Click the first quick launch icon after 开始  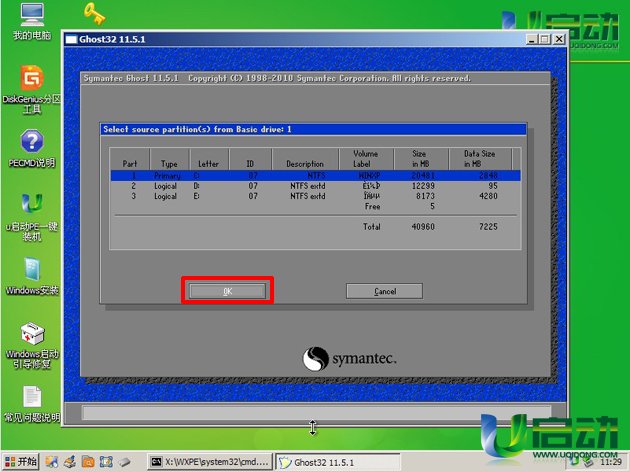point(51,462)
